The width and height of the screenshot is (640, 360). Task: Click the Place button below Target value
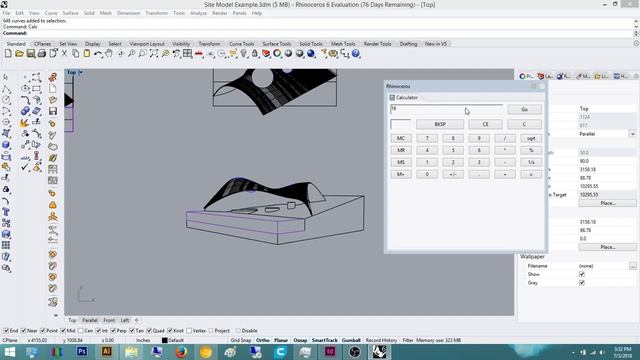pos(607,203)
